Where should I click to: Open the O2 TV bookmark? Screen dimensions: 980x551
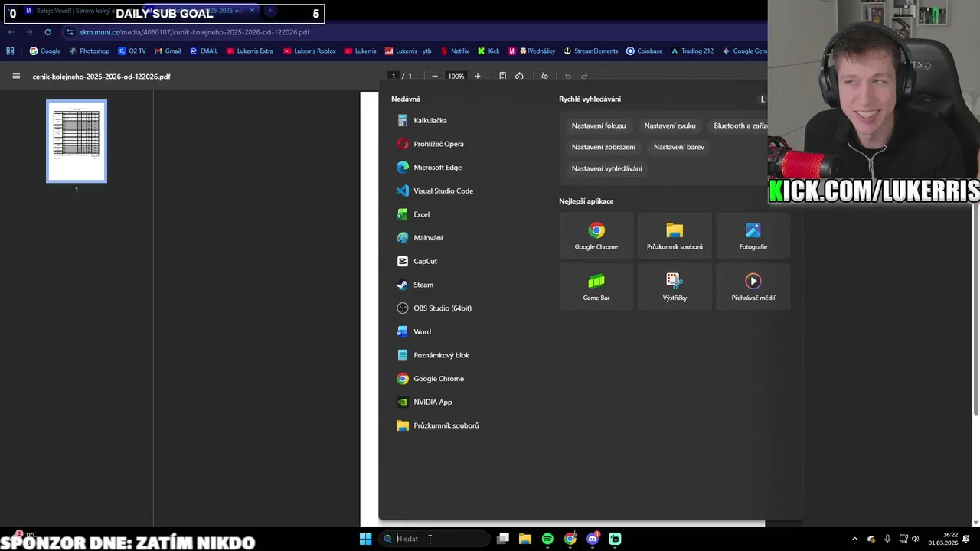[x=132, y=51]
